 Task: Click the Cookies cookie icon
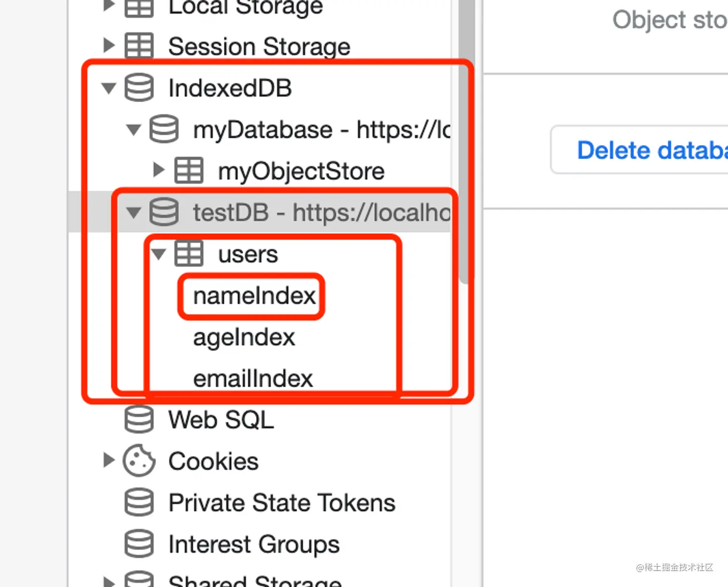point(139,460)
